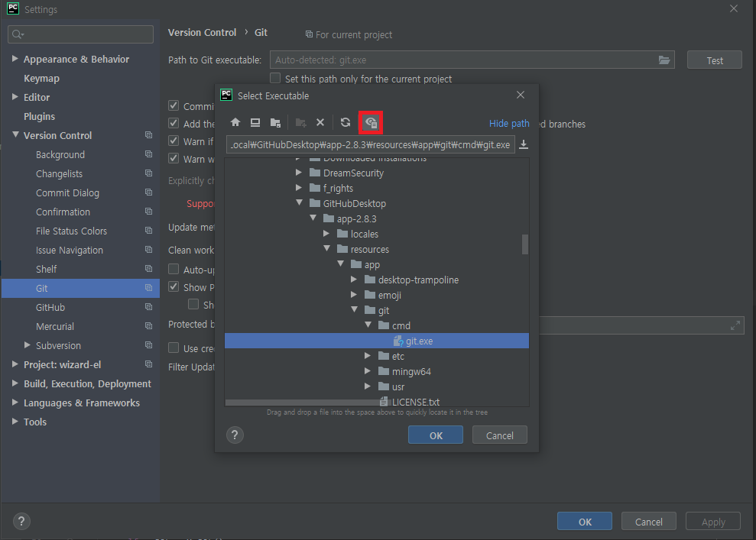
Task: Toggle show hidden files and directories icon
Action: tap(371, 122)
